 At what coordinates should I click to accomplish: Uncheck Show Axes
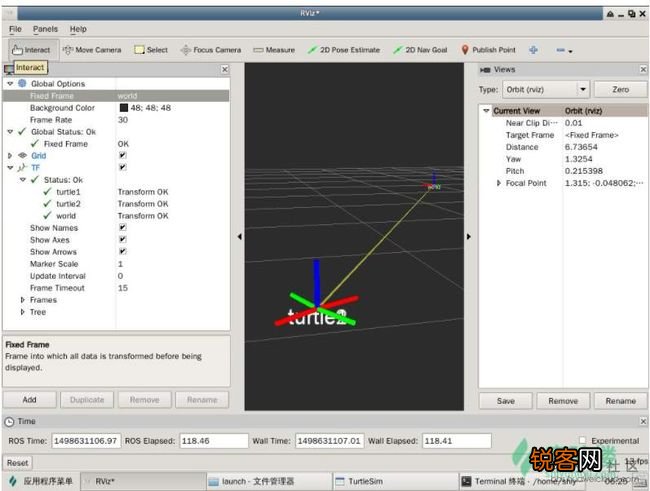(x=123, y=239)
